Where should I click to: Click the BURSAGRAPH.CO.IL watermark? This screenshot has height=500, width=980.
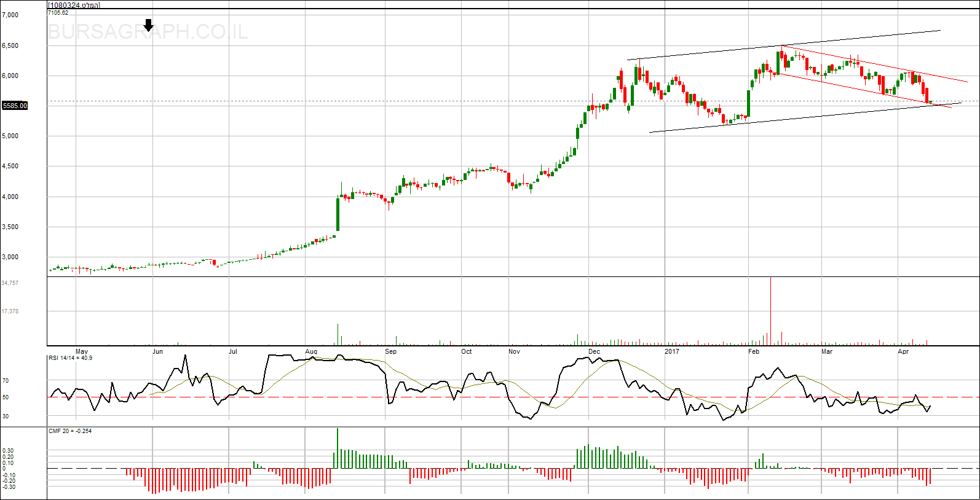click(x=148, y=32)
